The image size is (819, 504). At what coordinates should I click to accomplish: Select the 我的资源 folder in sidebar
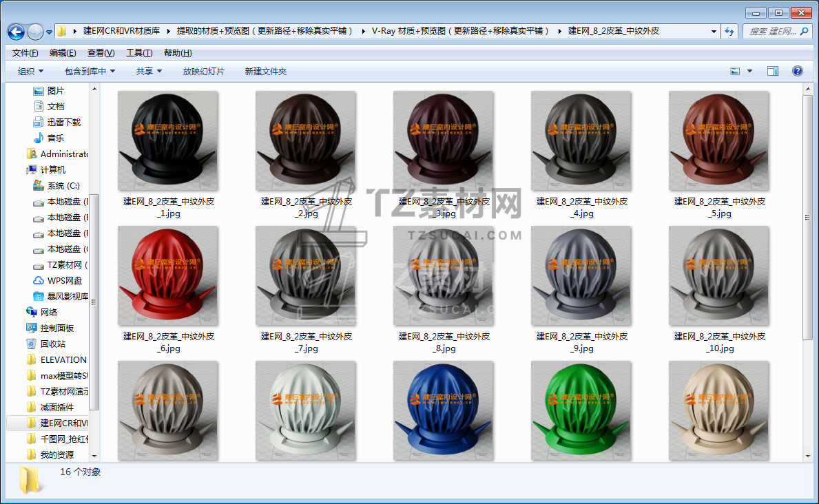tap(50, 455)
